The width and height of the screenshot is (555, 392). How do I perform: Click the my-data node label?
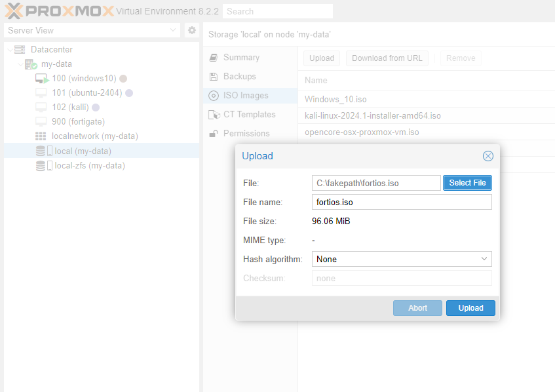click(56, 64)
